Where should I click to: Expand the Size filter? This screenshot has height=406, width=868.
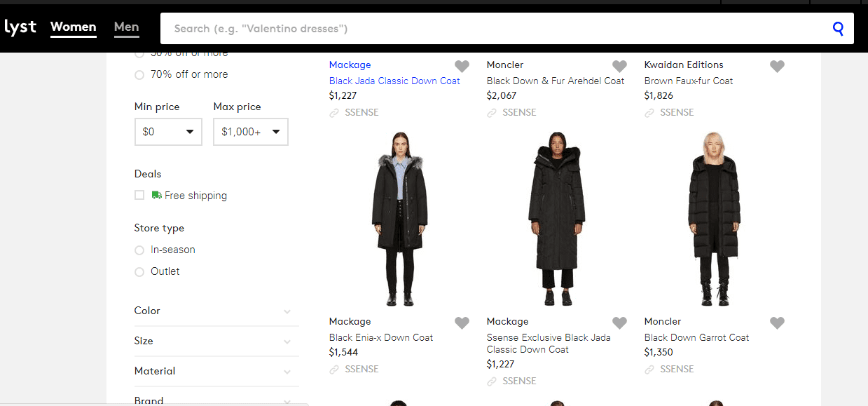(x=216, y=341)
